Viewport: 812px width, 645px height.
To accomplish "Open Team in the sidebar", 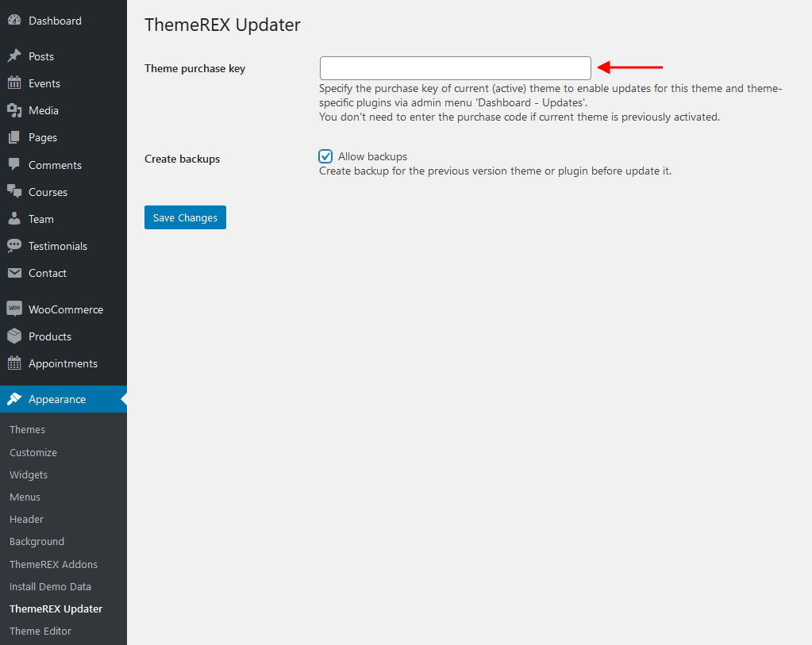I will tap(41, 219).
